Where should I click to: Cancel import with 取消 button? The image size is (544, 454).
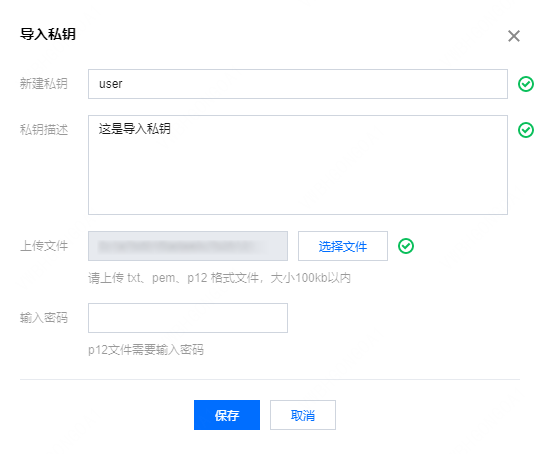point(303,415)
